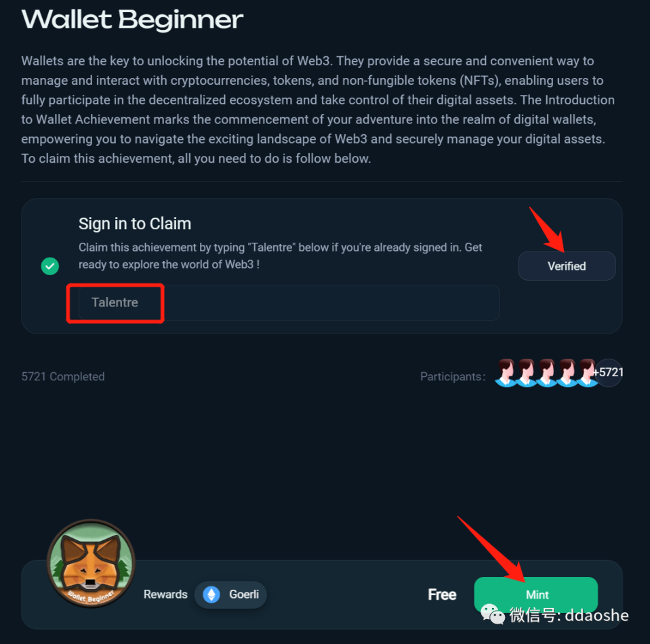Click the Rewards label
650x644 pixels.
tap(165, 595)
